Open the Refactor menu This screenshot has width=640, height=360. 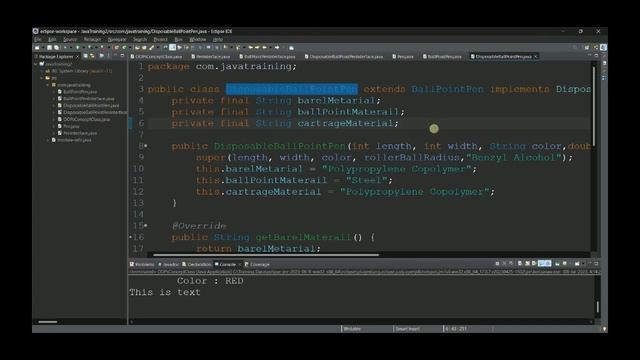tap(92, 40)
